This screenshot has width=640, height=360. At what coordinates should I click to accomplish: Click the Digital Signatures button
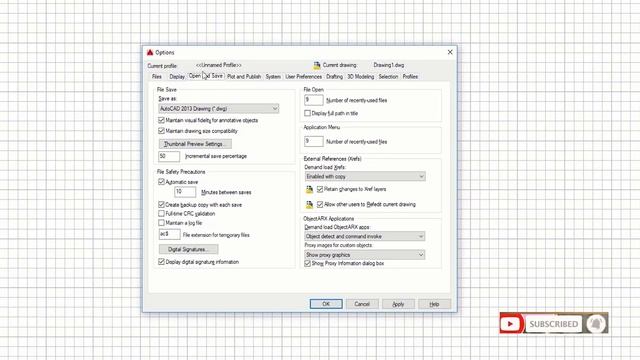click(188, 249)
